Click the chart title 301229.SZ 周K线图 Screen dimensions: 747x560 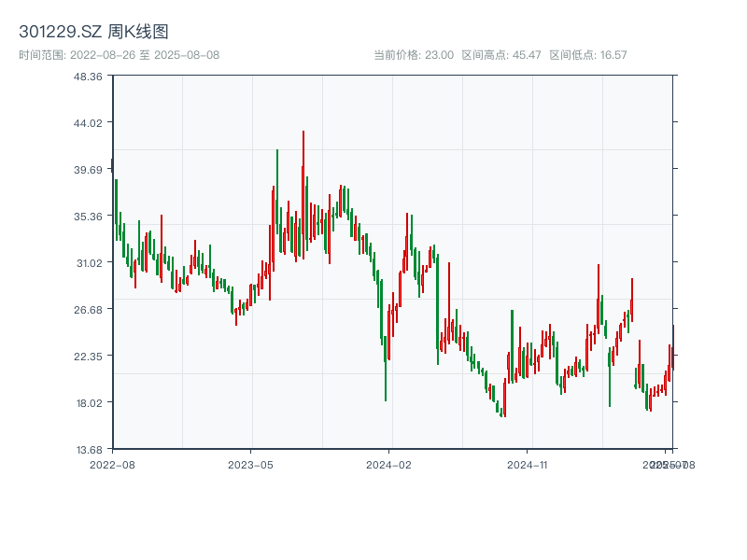pyautogui.click(x=94, y=32)
